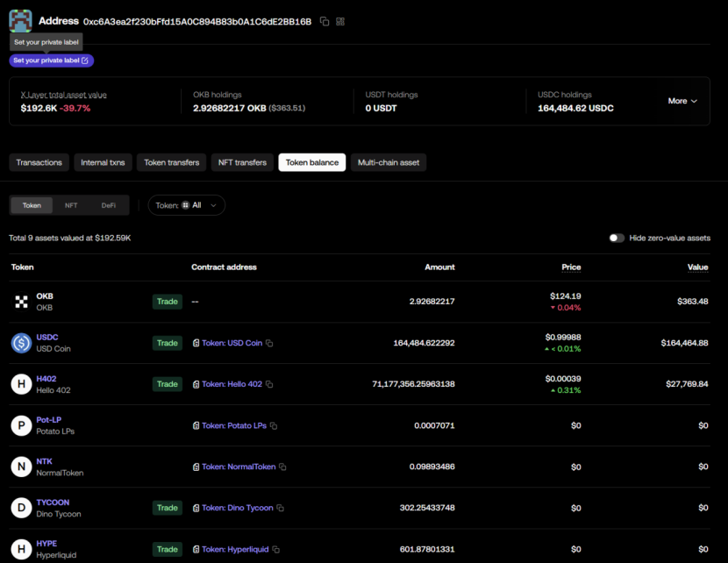The image size is (728, 563).
Task: Switch asset view to NFT
Action: point(71,205)
